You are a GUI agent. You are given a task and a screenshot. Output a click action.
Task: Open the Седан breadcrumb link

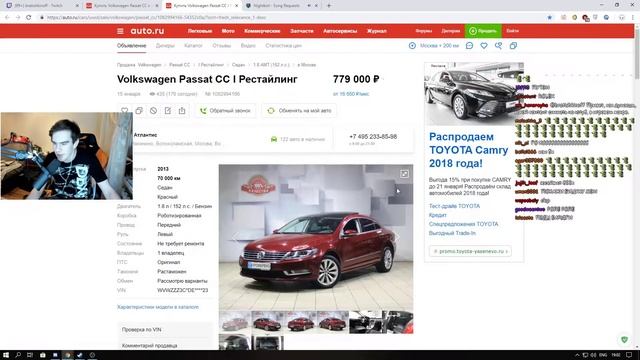point(238,65)
